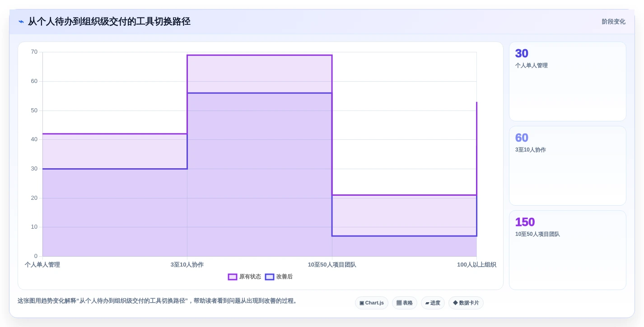Click the y-axis value 10
Screen dimensions: 644x327
click(34, 227)
